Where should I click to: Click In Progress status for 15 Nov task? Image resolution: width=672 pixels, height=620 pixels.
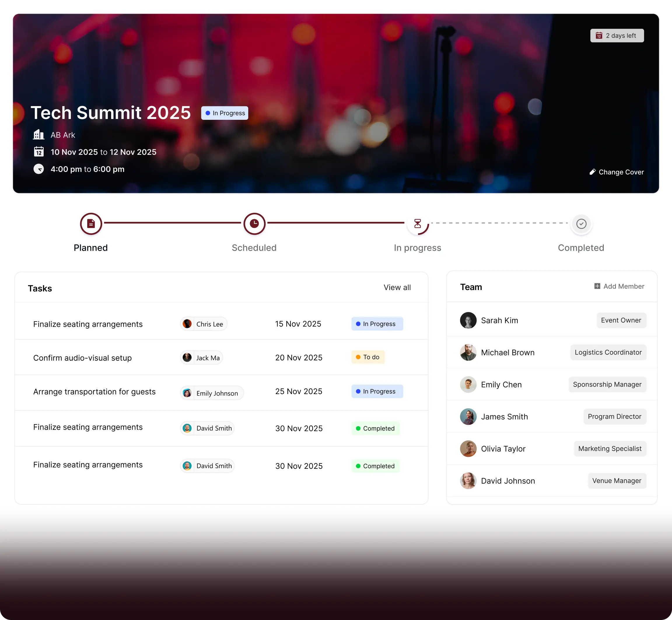(377, 324)
